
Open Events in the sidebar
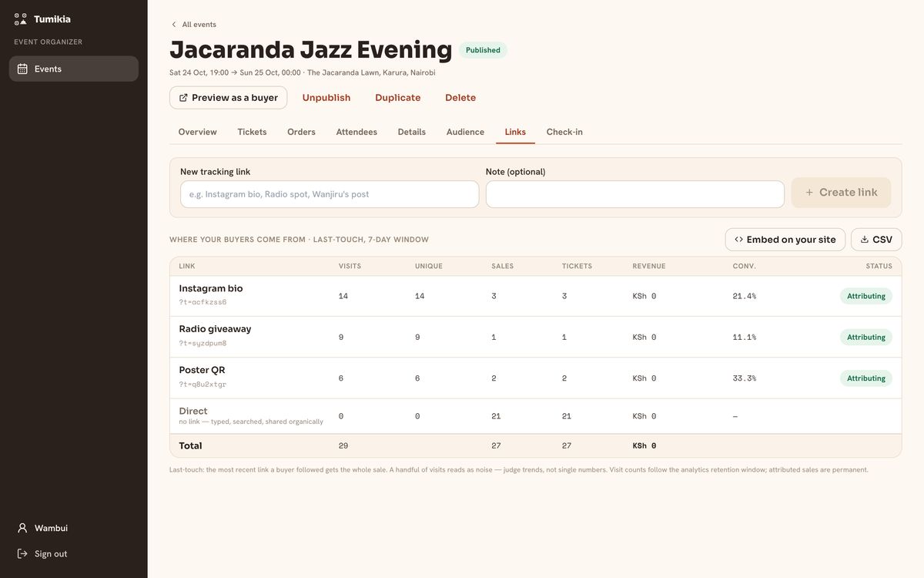[74, 69]
